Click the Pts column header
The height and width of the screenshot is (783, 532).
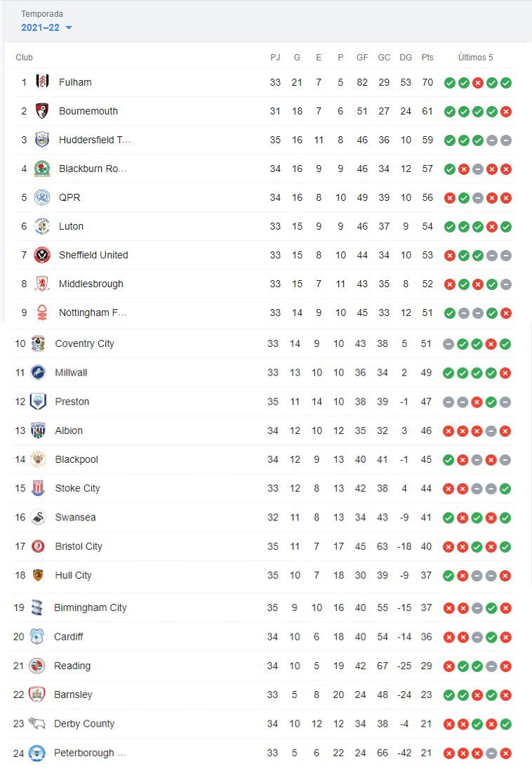427,58
